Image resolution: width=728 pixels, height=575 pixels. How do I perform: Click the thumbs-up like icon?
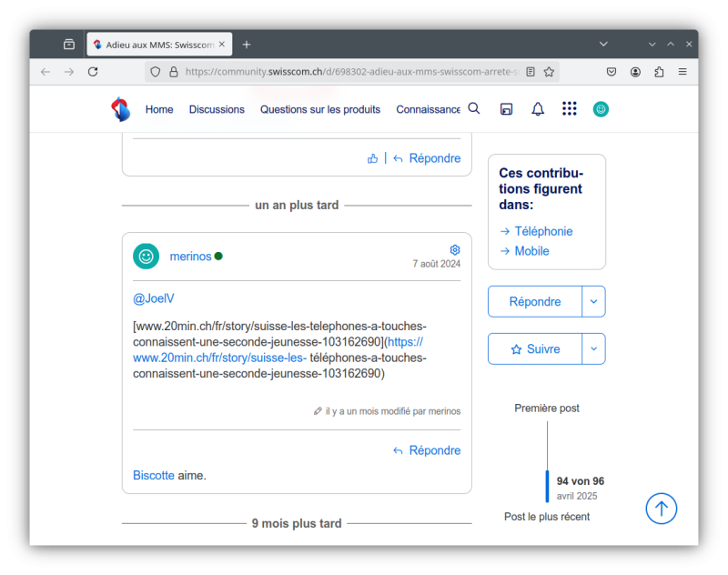372,158
